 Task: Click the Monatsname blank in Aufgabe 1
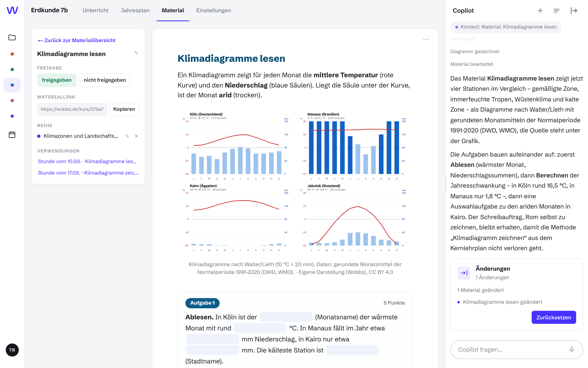point(286,317)
